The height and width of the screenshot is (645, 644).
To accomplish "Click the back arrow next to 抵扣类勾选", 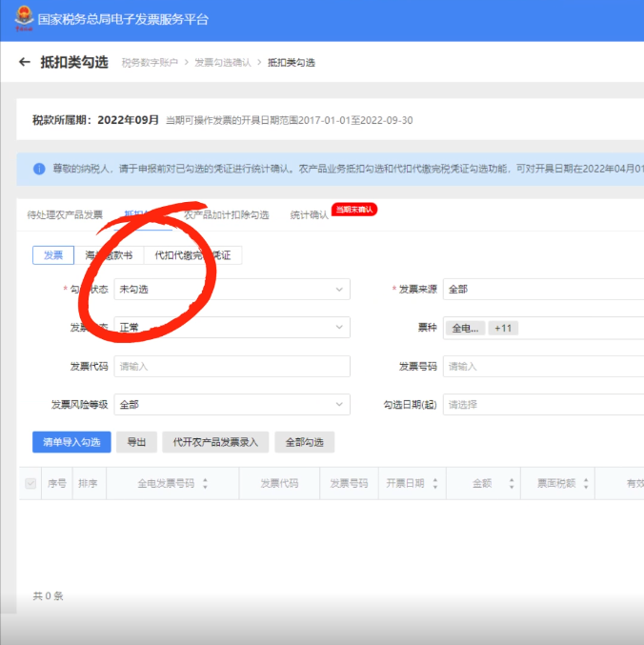I will [25, 62].
